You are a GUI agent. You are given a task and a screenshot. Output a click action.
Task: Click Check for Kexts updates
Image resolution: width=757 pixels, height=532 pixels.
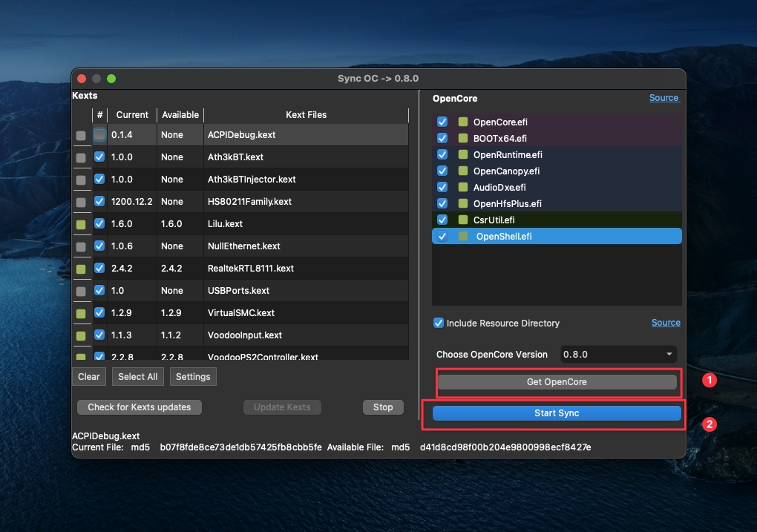click(x=140, y=407)
